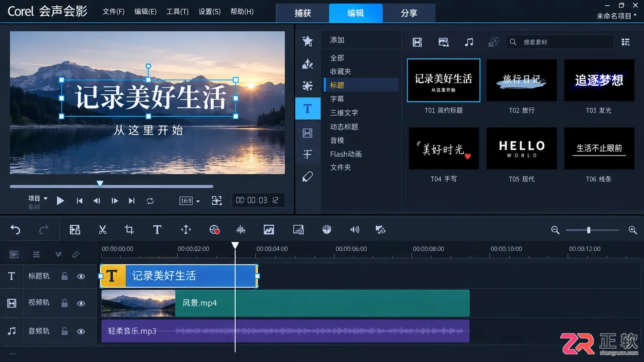Open the 文件(F) menu
644x362 pixels.
point(114,12)
